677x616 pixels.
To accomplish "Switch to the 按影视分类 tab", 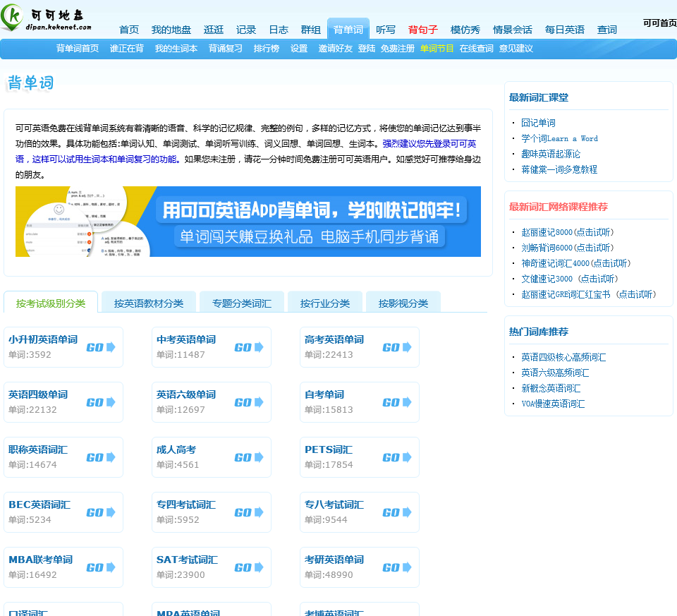I will 403,302.
